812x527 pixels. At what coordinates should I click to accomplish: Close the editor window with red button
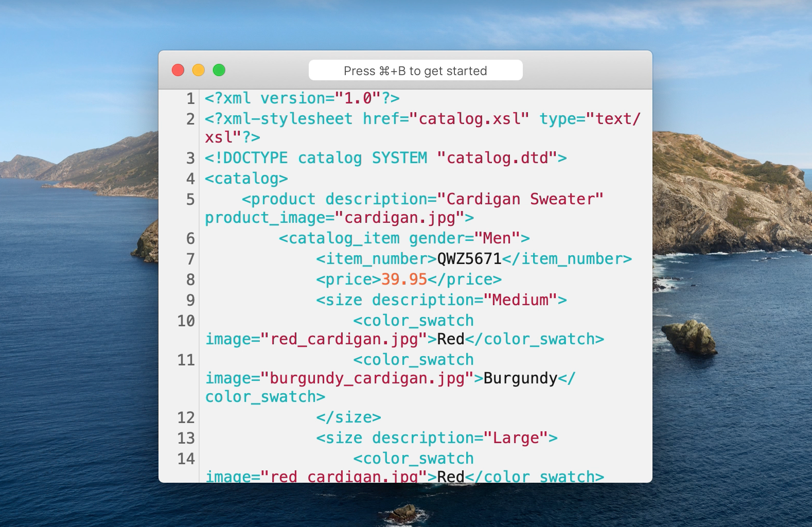178,70
